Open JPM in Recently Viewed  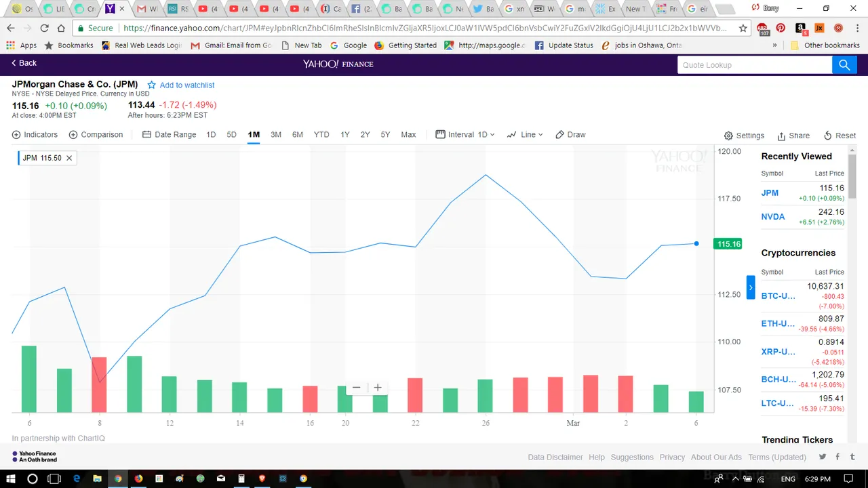click(770, 193)
